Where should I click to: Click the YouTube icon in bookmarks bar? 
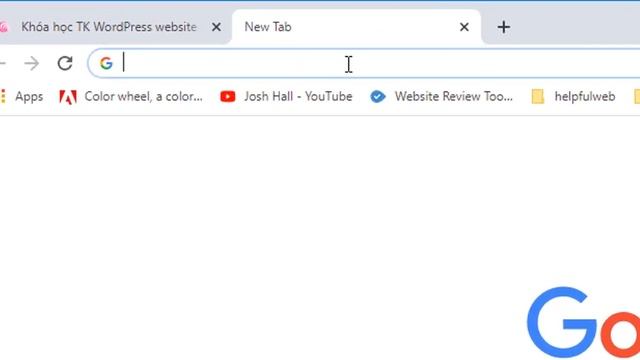[x=228, y=97]
